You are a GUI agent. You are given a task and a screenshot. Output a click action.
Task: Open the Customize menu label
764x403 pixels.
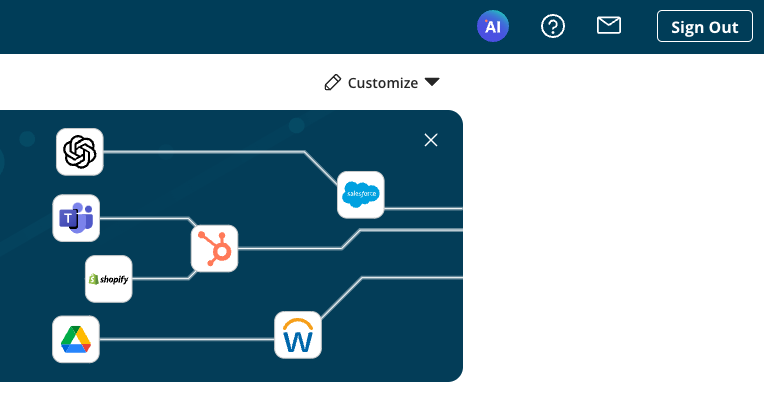click(382, 83)
